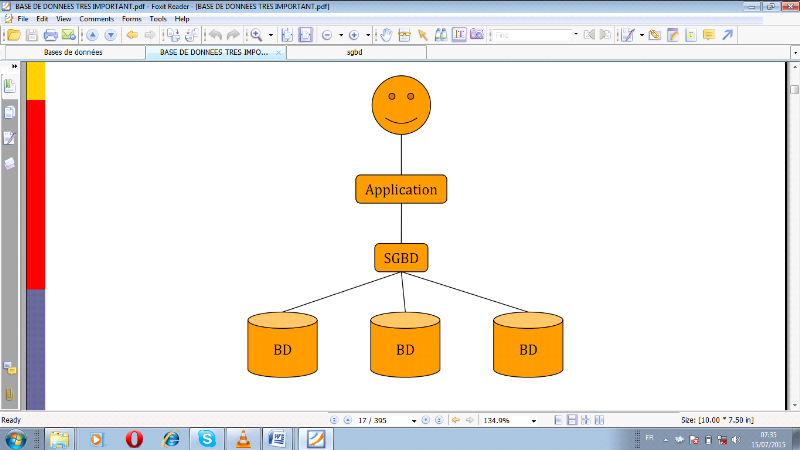Image resolution: width=800 pixels, height=450 pixels.
Task: Click the Open file folder icon
Action: click(x=13, y=35)
